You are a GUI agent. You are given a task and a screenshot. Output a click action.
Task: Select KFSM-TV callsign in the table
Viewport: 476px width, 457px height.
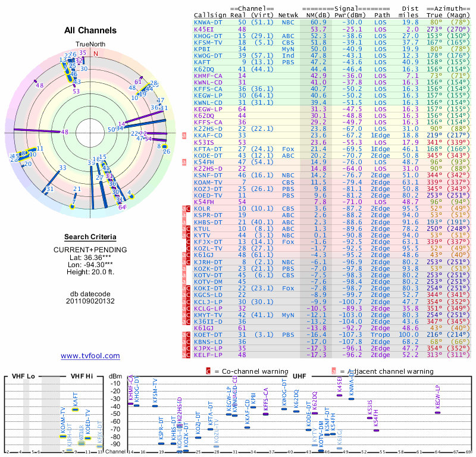tap(208, 43)
